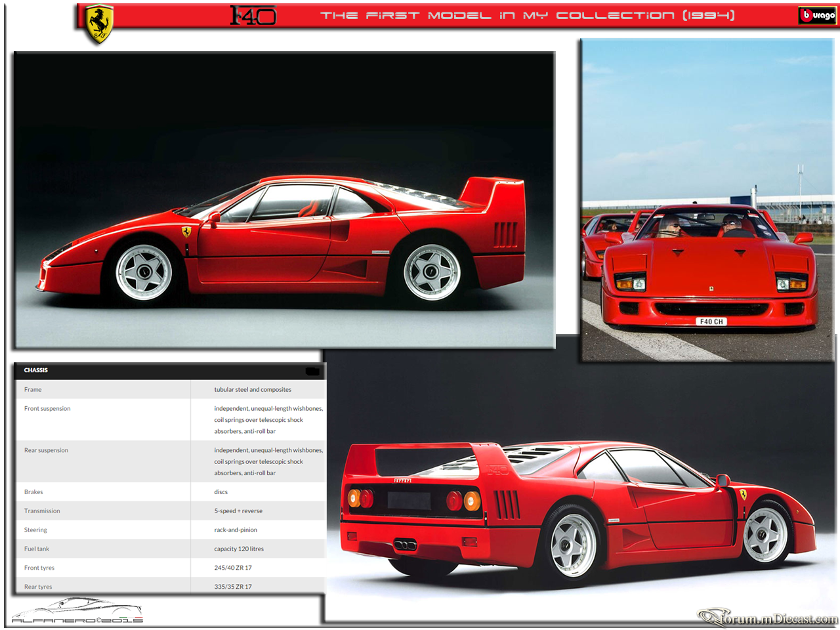Select the '245/40 ZR 17' value
840x630 pixels.
233,568
